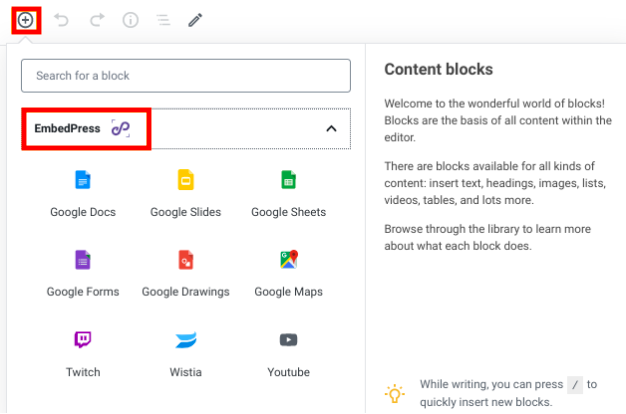Click the Google Sheets label
This screenshot has width=626, height=414.
(289, 212)
